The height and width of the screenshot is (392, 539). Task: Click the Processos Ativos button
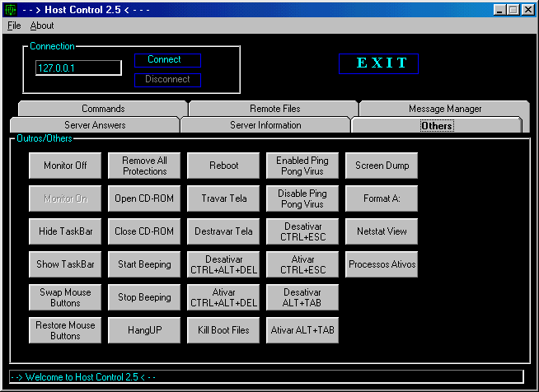point(382,264)
